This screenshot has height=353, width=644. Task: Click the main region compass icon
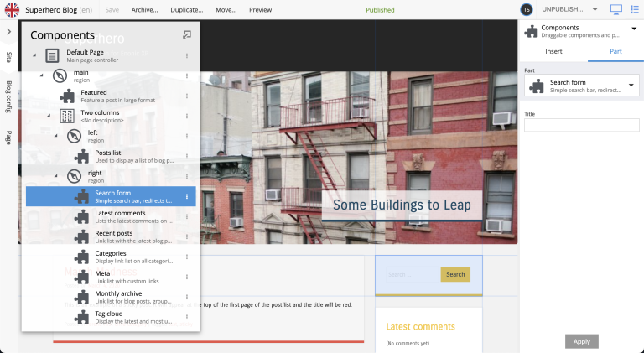tap(60, 76)
